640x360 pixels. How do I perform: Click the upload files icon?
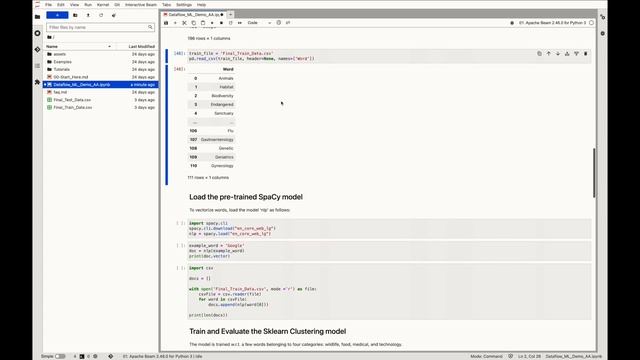pyautogui.click(x=88, y=15)
